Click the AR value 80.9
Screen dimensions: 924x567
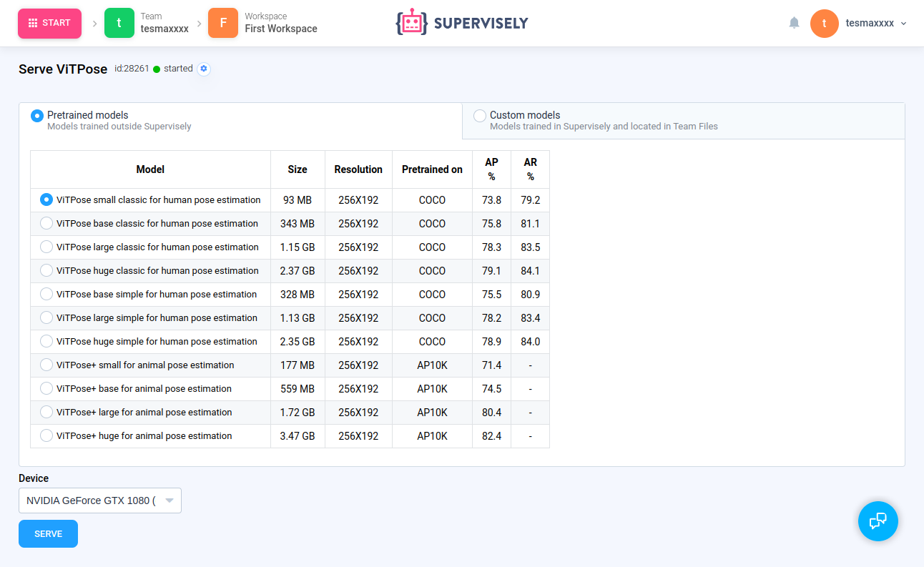coord(530,295)
